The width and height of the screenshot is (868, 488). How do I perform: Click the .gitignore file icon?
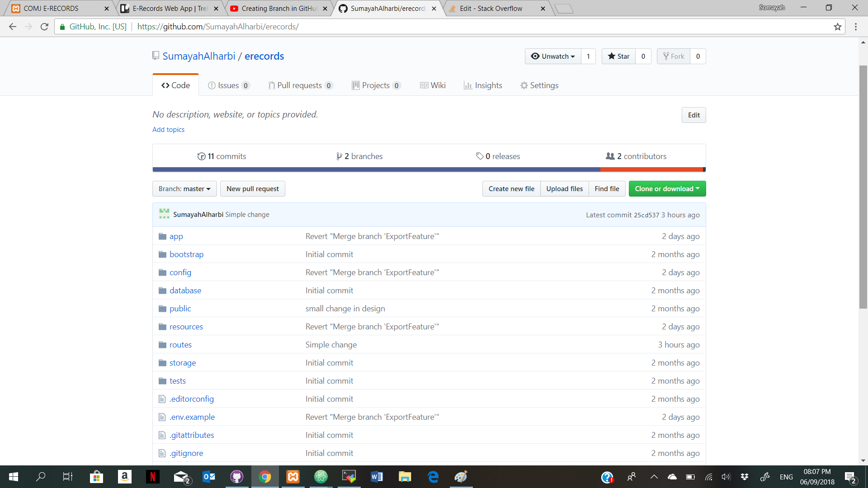[162, 453]
